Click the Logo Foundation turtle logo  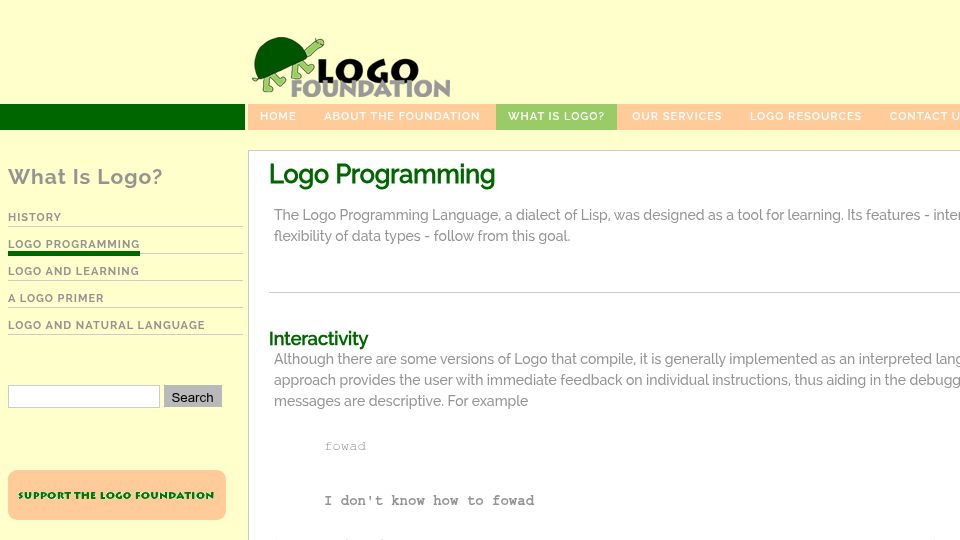click(351, 67)
